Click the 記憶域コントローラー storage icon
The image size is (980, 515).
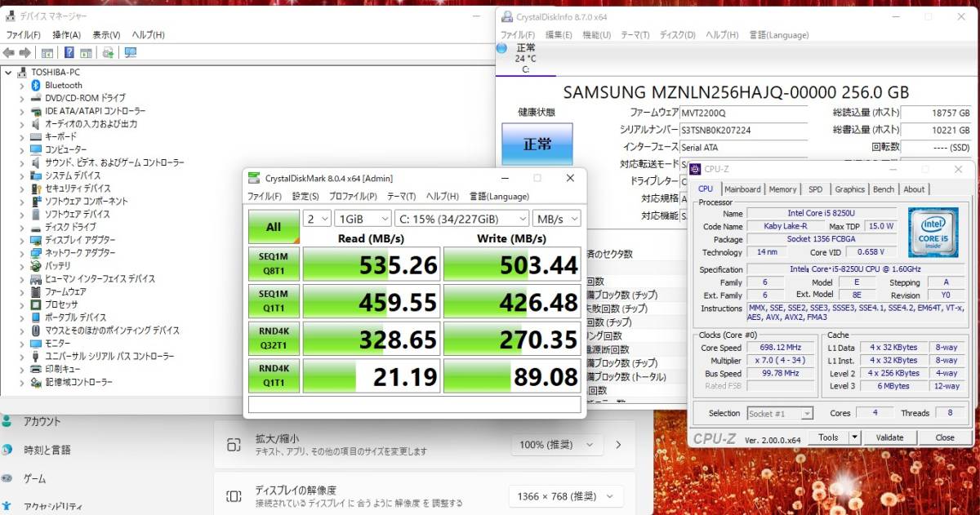(36, 382)
